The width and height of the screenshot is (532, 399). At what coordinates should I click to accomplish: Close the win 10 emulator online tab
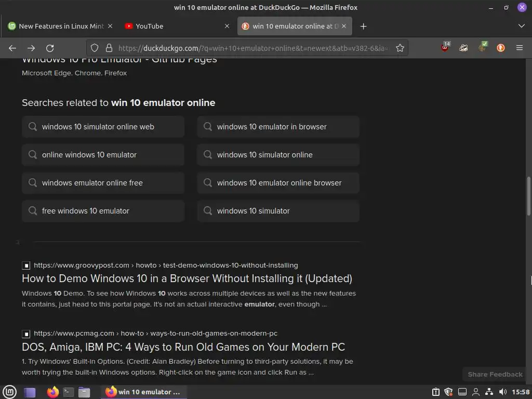344,26
